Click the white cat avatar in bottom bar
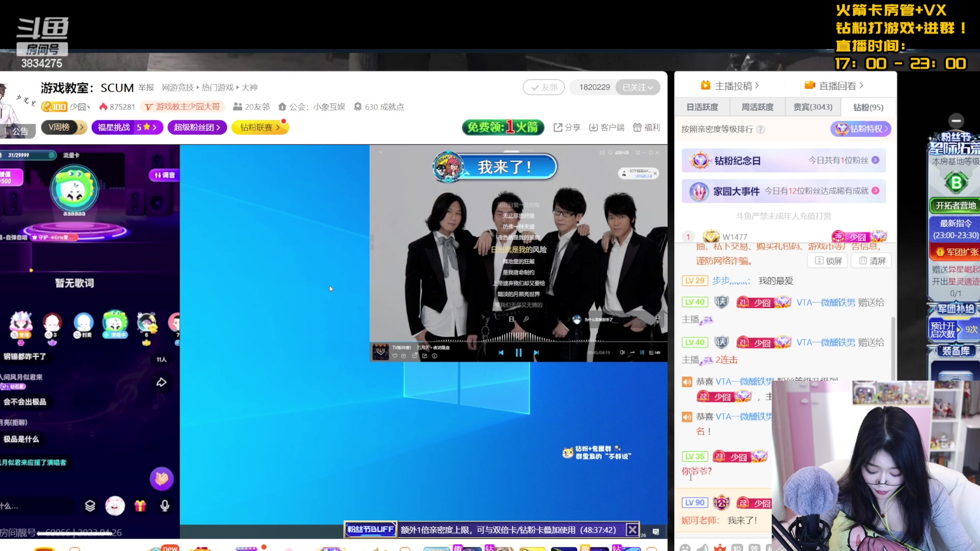 [x=115, y=506]
